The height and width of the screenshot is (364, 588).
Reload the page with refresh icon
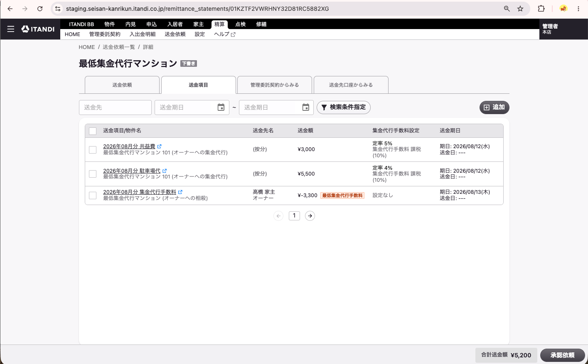coord(40,9)
